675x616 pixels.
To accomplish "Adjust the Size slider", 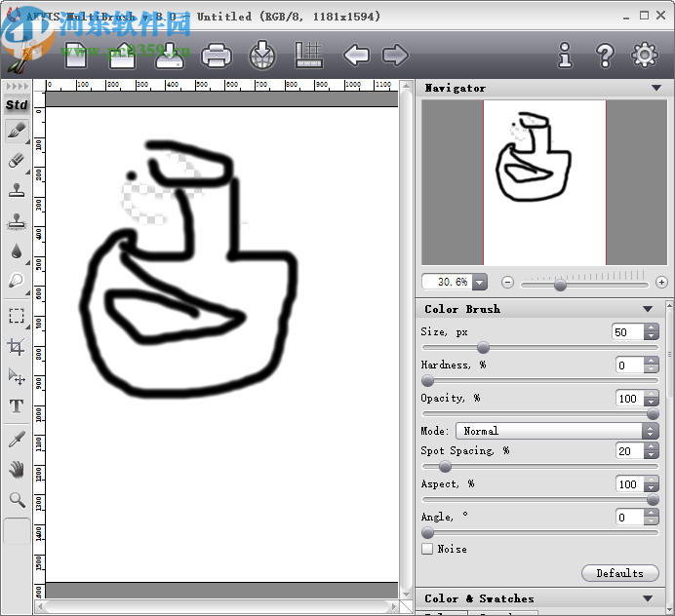I will pyautogui.click(x=483, y=347).
